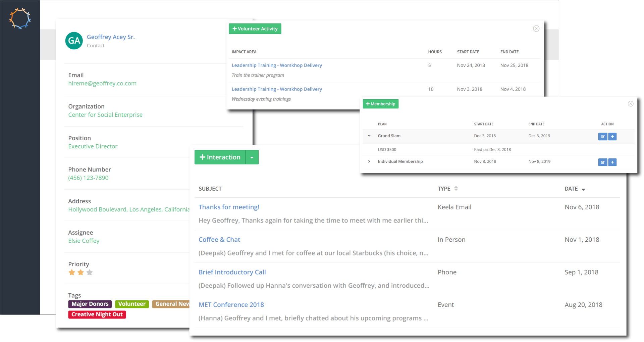Edit the Individual Membership plan
The height and width of the screenshot is (342, 644).
602,162
